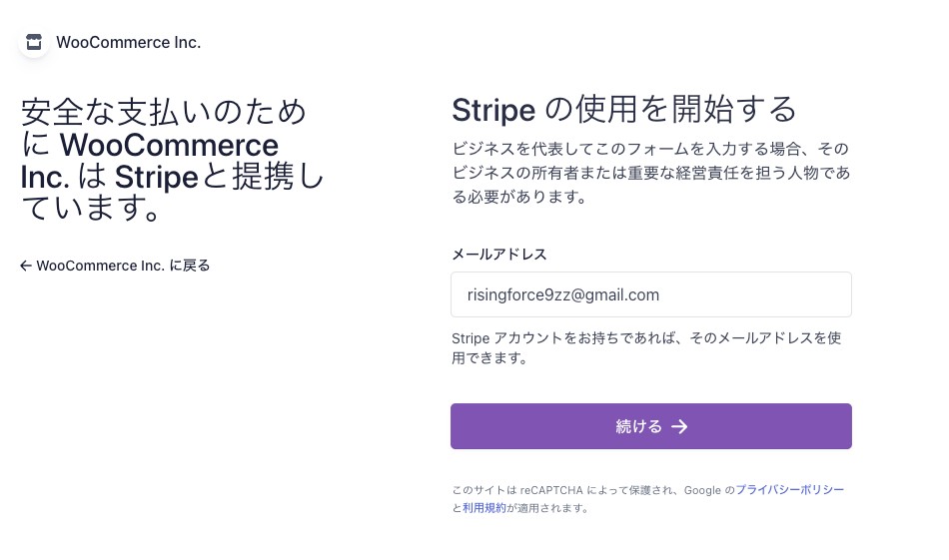Click the WooCommerce store logo icon
The height and width of the screenshot is (560, 949).
[34, 42]
